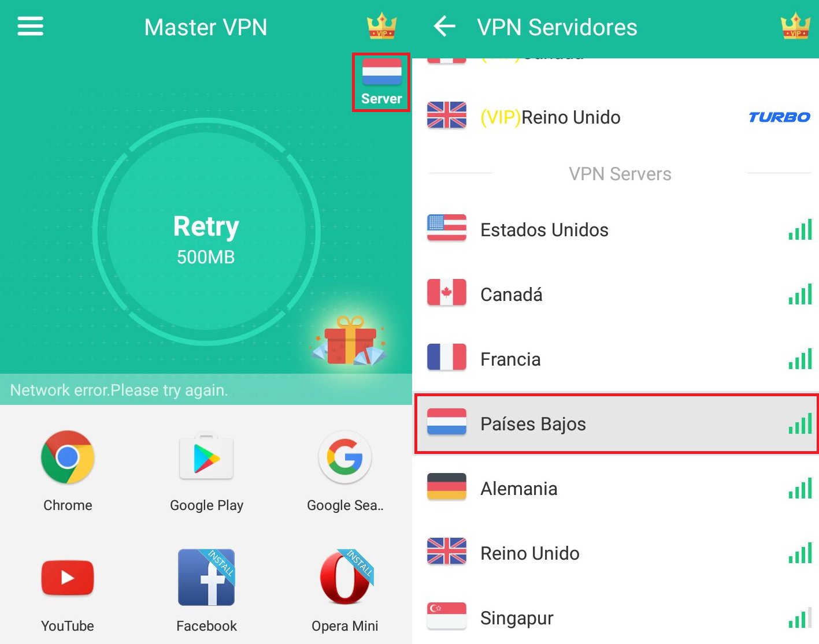Select the Canadá free server
819x644 pixels.
[616, 295]
